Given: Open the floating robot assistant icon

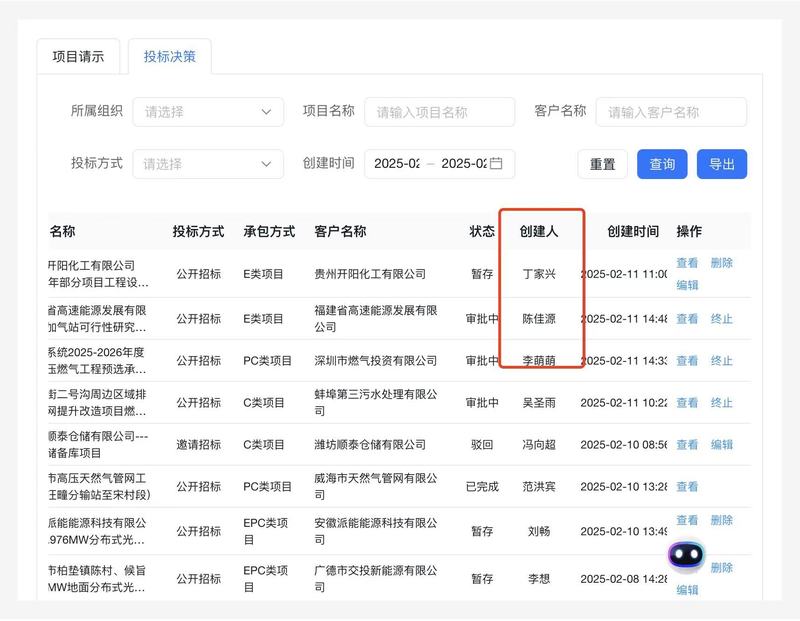Looking at the screenshot, I should click(x=686, y=555).
